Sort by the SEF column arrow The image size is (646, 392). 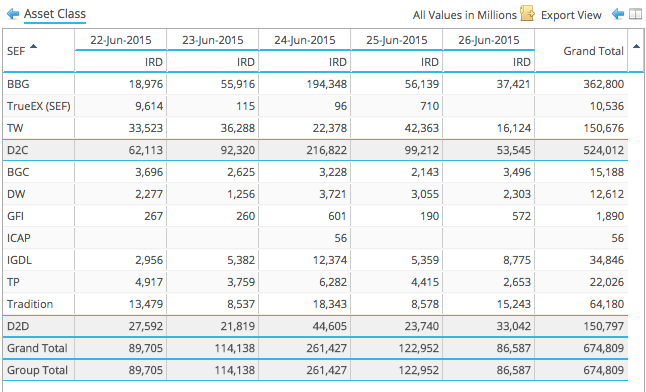click(33, 46)
